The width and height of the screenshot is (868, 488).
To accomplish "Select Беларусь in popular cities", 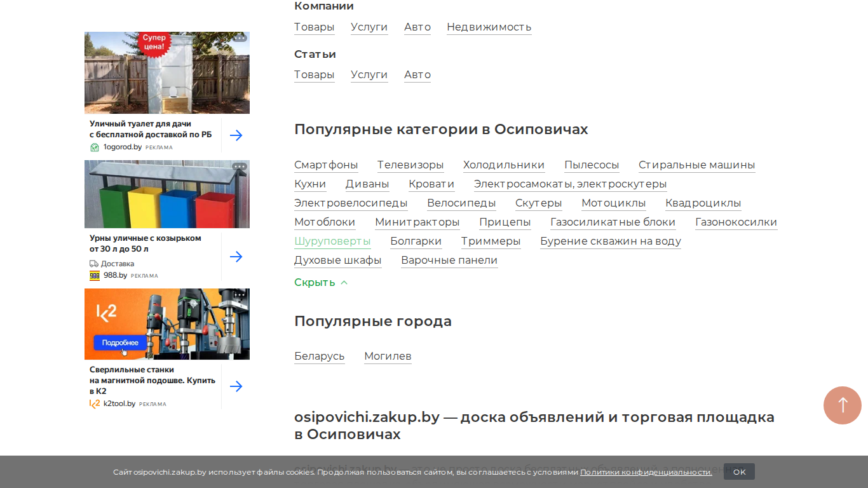I will click(x=319, y=356).
